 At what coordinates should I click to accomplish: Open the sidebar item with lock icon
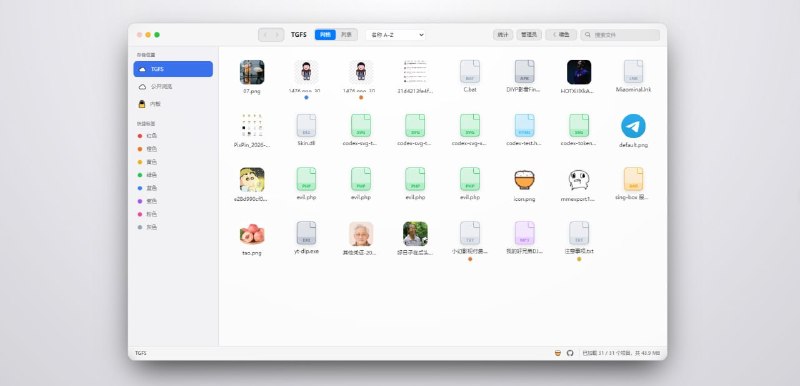(x=173, y=104)
